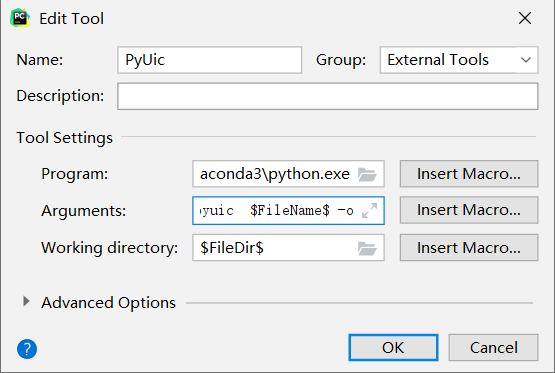This screenshot has width=555, height=373.
Task: Click Insert Macro button for Working directory
Action: (469, 248)
